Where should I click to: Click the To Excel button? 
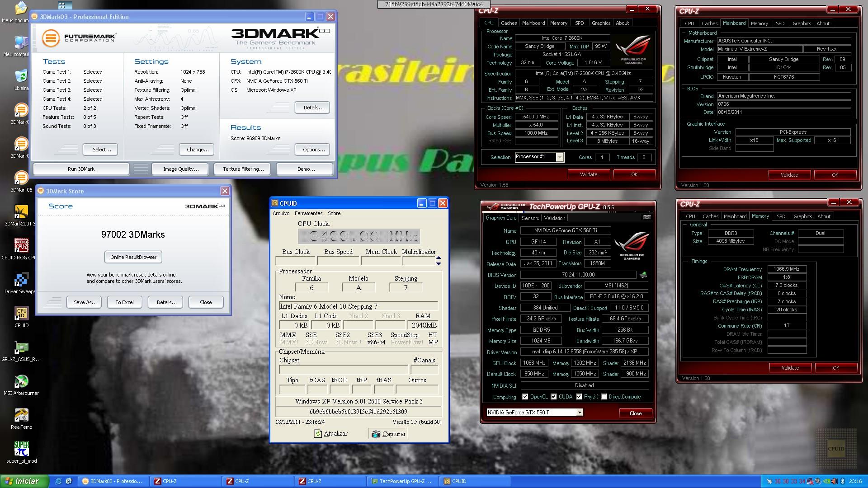tap(124, 302)
